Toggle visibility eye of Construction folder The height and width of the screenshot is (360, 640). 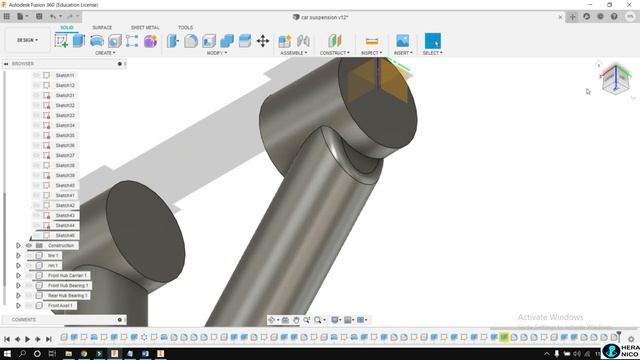click(x=29, y=246)
